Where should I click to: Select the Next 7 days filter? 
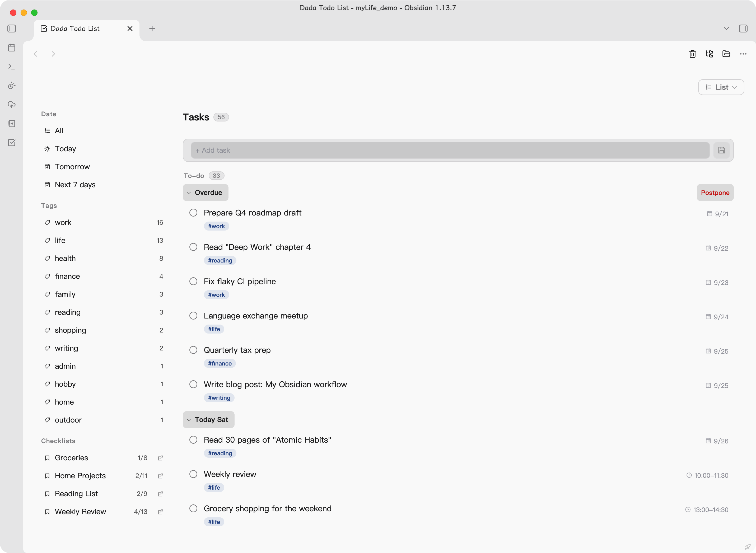[x=104, y=185]
